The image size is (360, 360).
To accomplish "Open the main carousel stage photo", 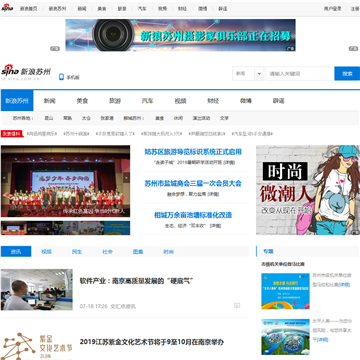I will click(x=65, y=181).
